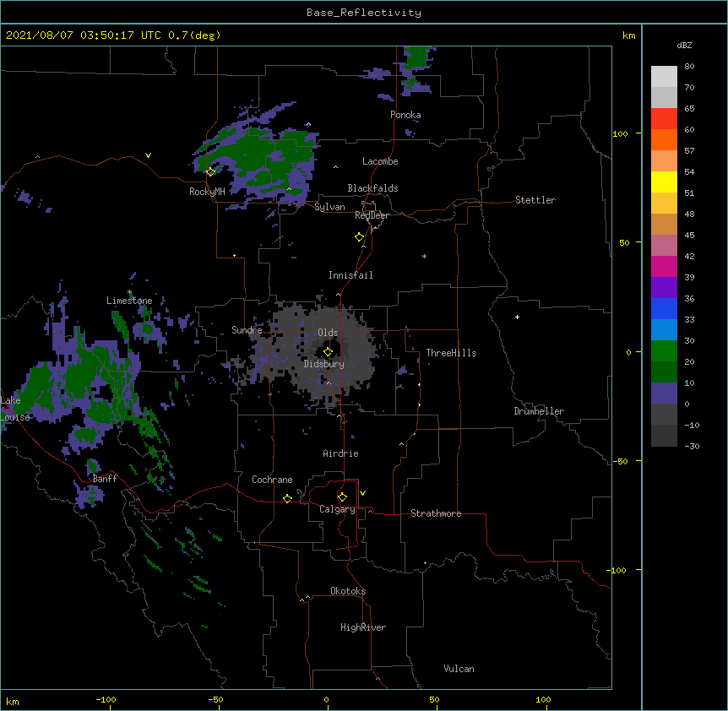Viewport: 728px width, 711px height.
Task: Select the Sylvan label
Action: coord(329,207)
